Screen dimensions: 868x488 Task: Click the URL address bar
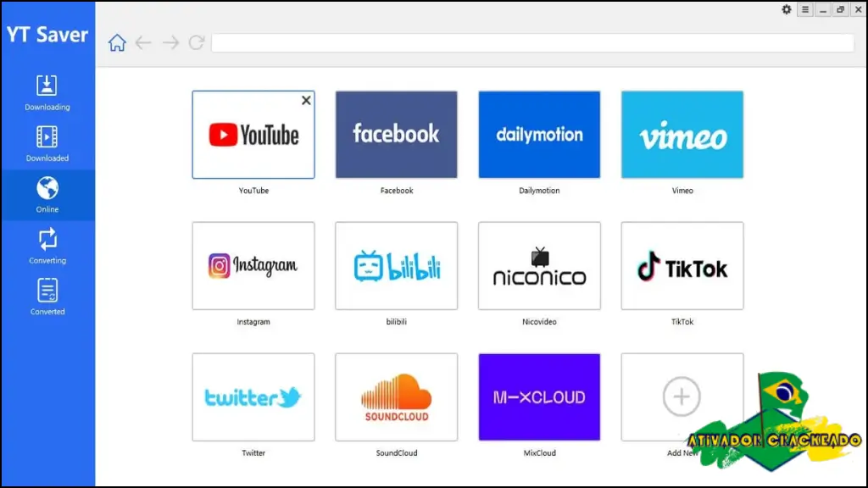532,43
